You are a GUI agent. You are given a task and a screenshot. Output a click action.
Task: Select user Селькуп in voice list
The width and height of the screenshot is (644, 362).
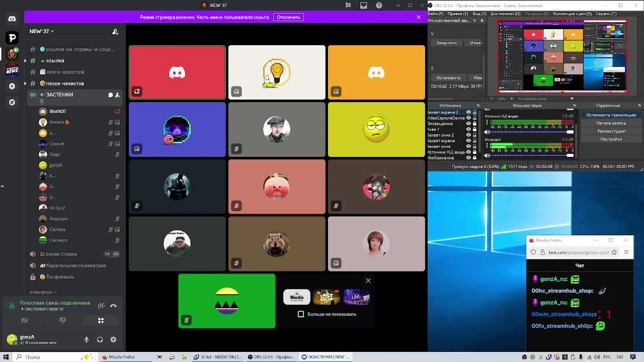(x=79, y=240)
